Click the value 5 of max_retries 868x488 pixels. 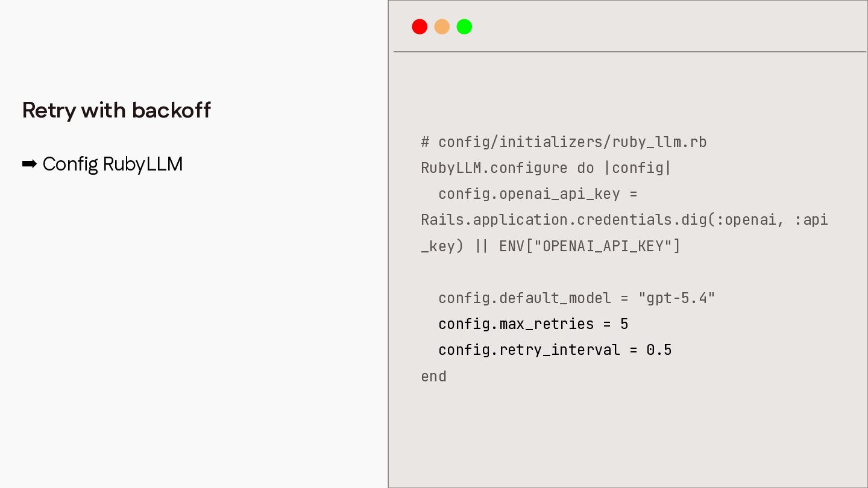coord(624,324)
